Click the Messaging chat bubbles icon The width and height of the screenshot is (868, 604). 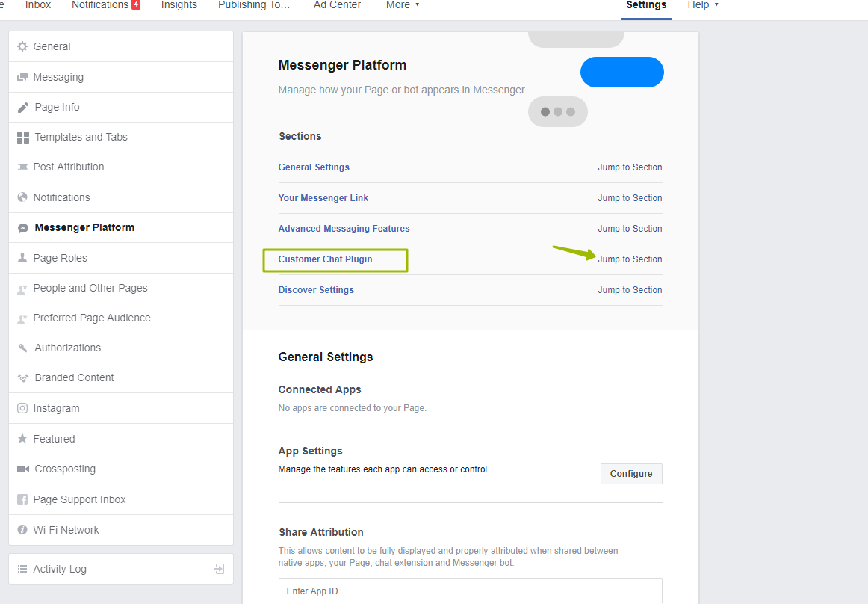click(x=22, y=77)
